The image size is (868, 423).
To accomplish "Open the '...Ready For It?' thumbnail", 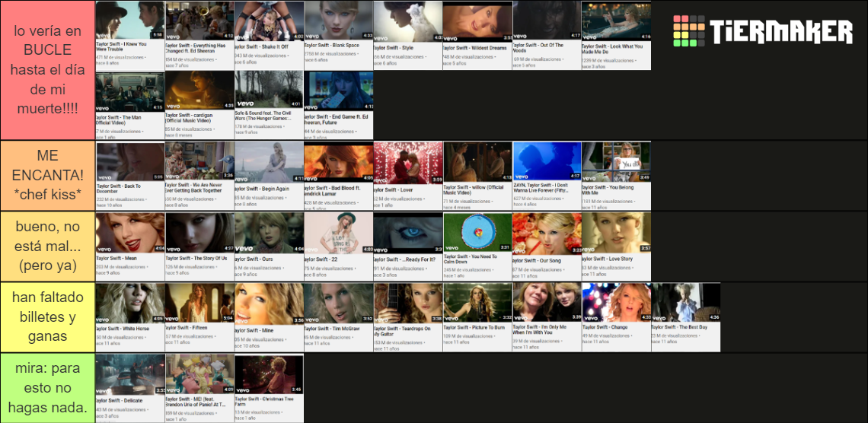I will [x=408, y=246].
